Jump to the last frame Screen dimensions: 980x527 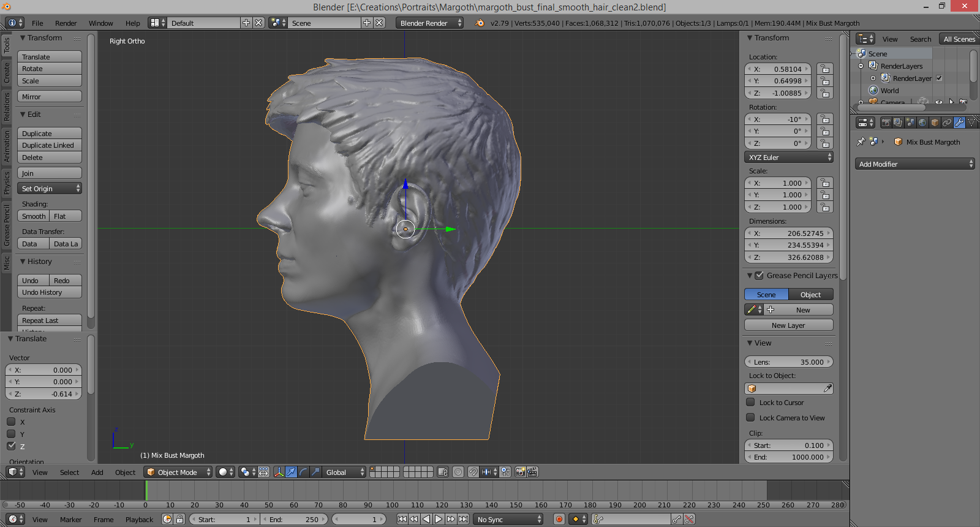coord(464,519)
